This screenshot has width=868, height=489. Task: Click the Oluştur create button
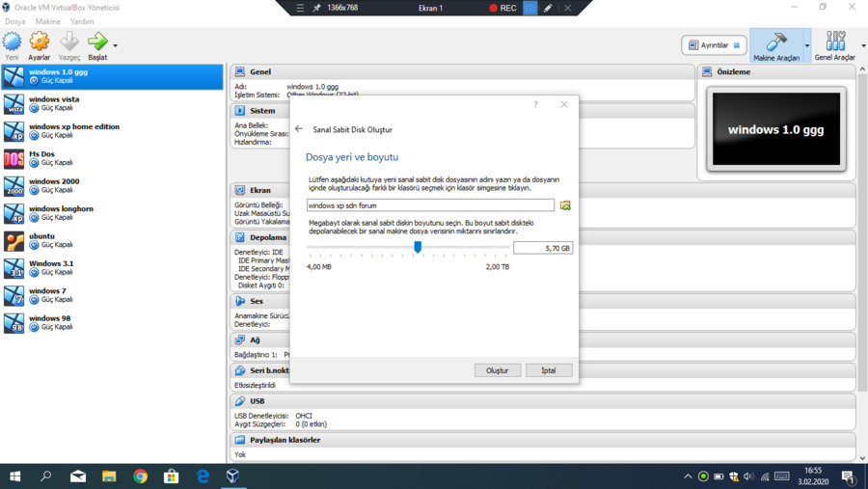(497, 370)
